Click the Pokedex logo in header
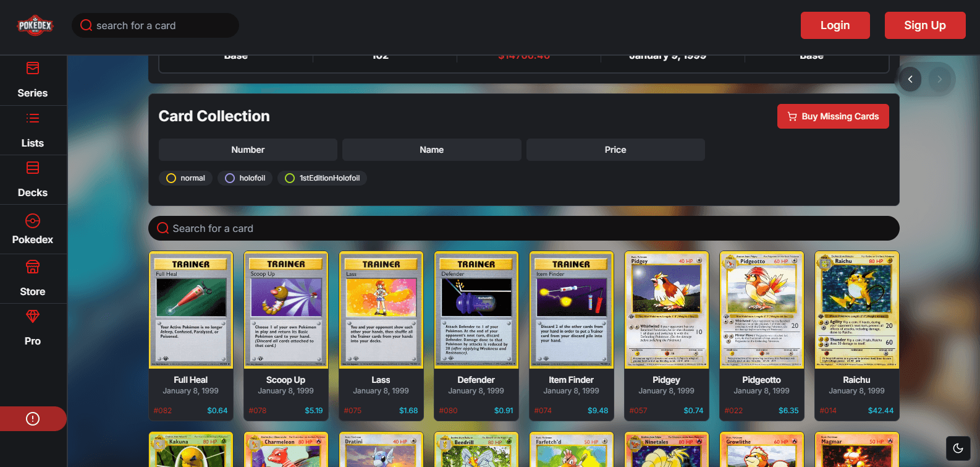This screenshot has width=980, height=467. [35, 25]
